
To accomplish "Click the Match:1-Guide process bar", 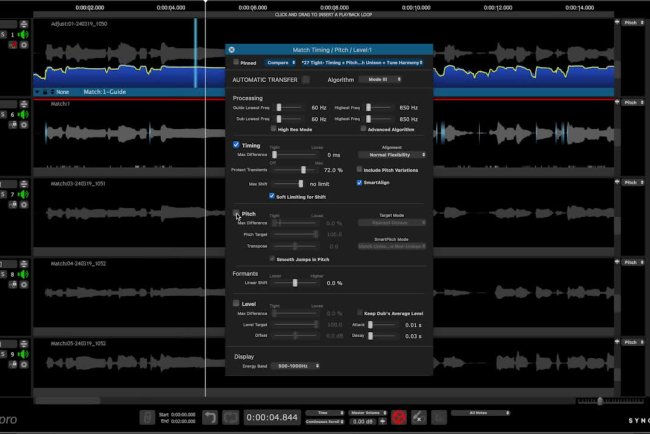I will tap(323, 92).
